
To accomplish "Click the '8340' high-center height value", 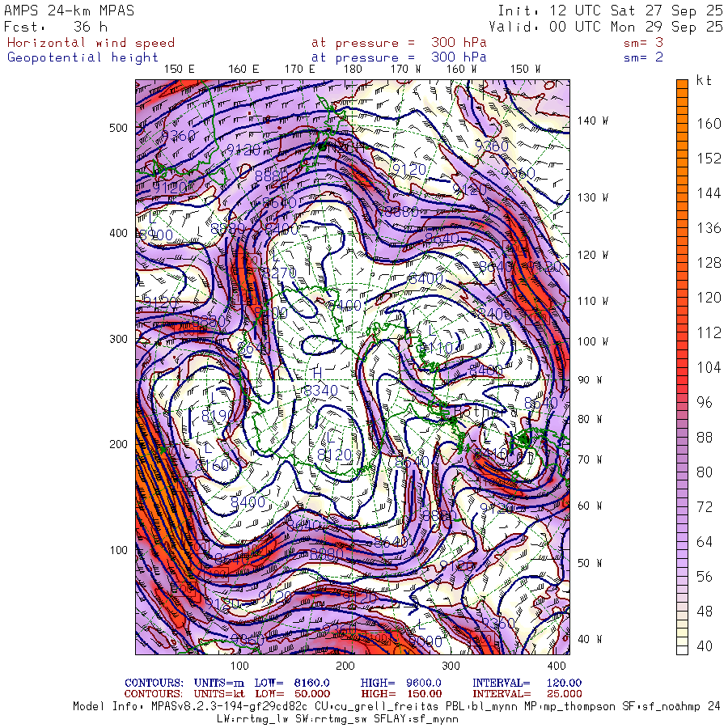I will coord(321,391).
